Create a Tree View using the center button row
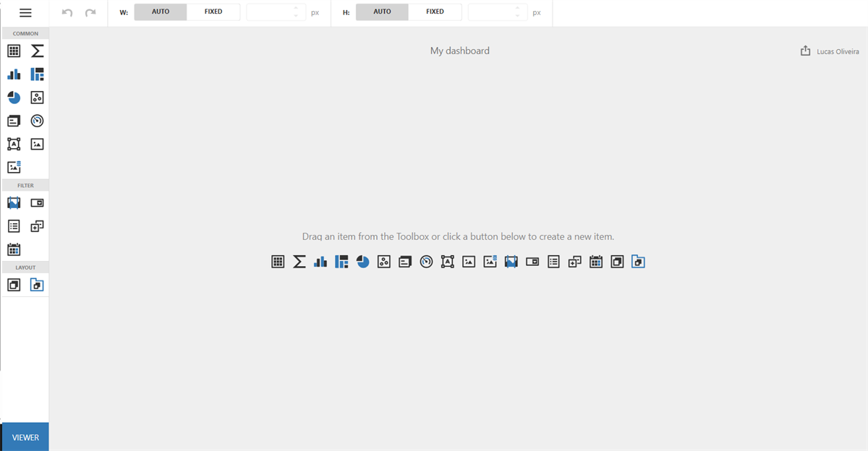 [x=575, y=262]
